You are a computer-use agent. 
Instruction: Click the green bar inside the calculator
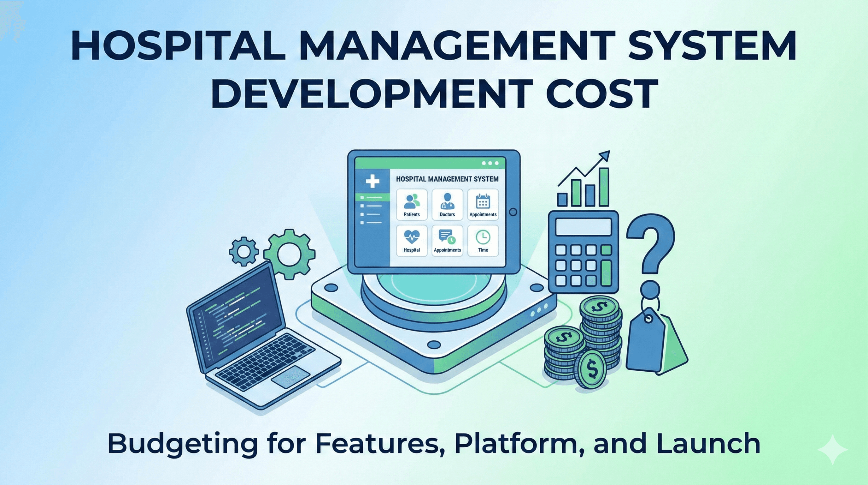pyautogui.click(x=607, y=273)
